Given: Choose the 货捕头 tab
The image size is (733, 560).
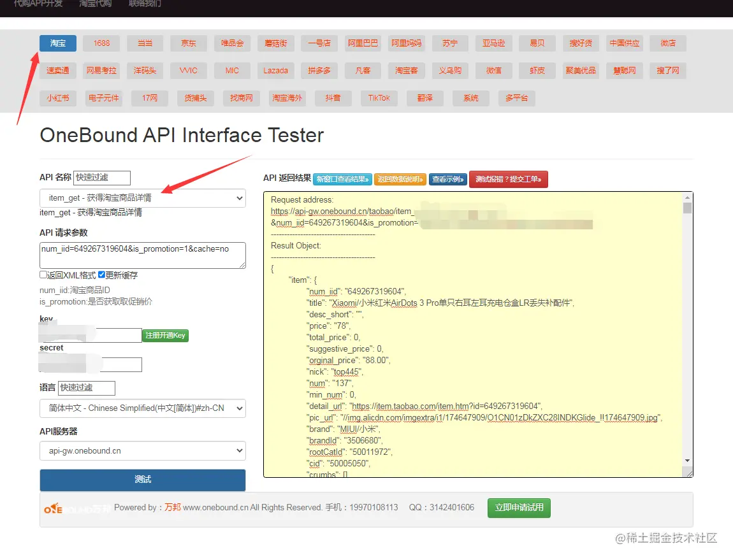Looking at the screenshot, I should tap(196, 98).
